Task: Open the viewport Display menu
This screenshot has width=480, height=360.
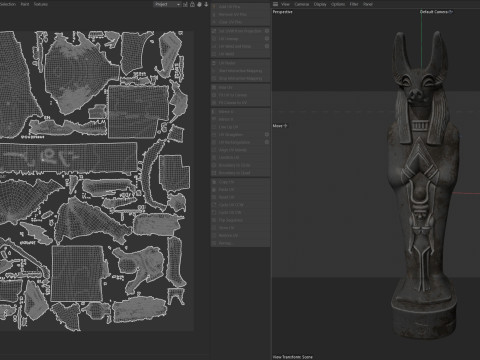Action: tap(320, 4)
